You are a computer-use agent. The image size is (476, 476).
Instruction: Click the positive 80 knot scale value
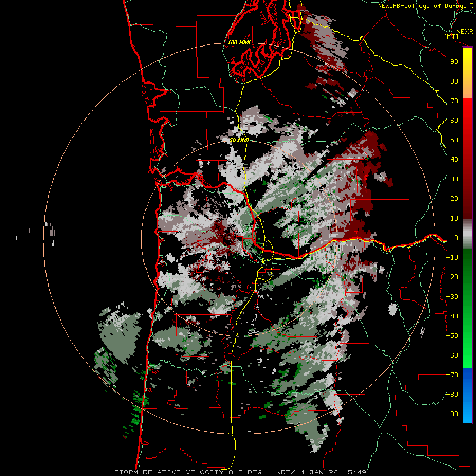click(454, 81)
